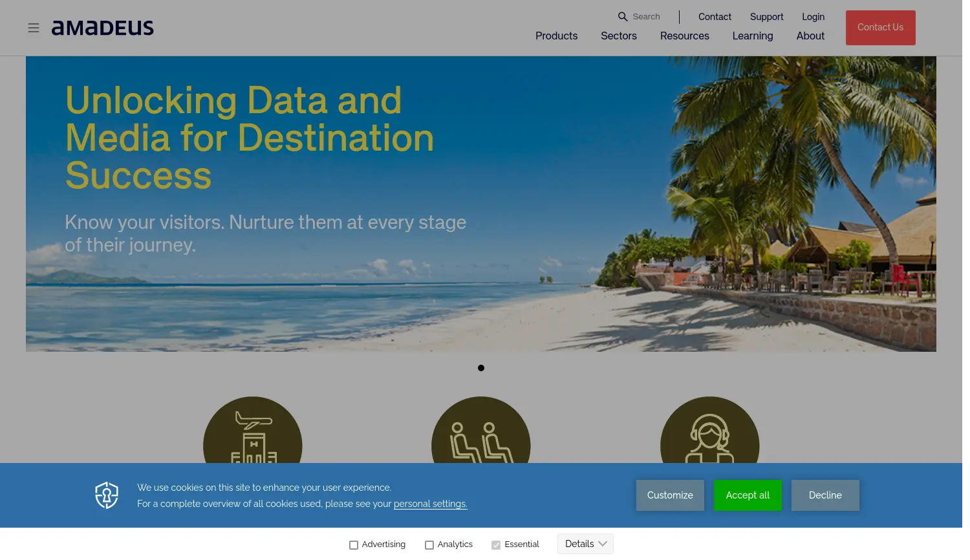Click the red Contact Us button
The height and width of the screenshot is (560, 970).
coord(880,28)
